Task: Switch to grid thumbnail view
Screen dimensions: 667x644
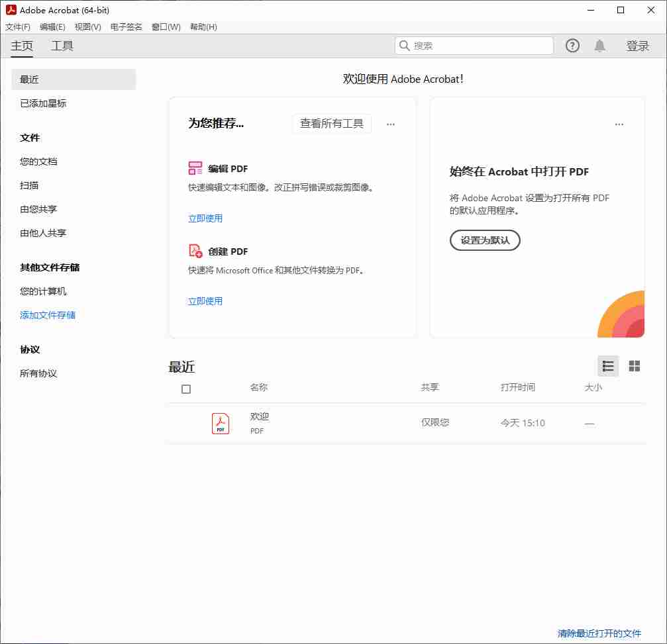Action: [634, 366]
